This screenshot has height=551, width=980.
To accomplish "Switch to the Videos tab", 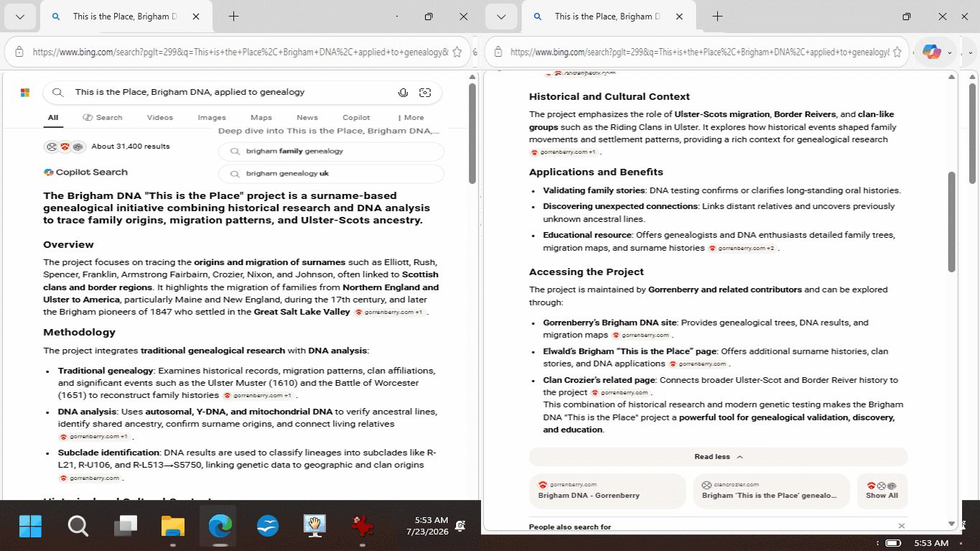I will pyautogui.click(x=160, y=117).
